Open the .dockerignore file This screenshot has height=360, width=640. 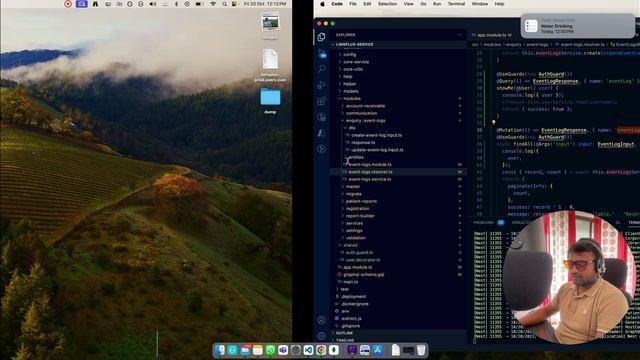click(x=398, y=304)
